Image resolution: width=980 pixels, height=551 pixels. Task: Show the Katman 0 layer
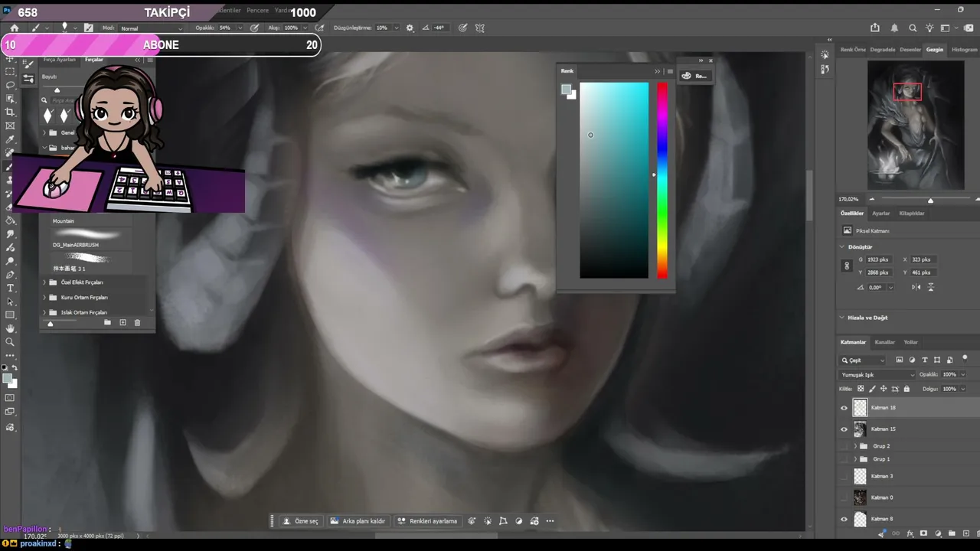pos(844,497)
